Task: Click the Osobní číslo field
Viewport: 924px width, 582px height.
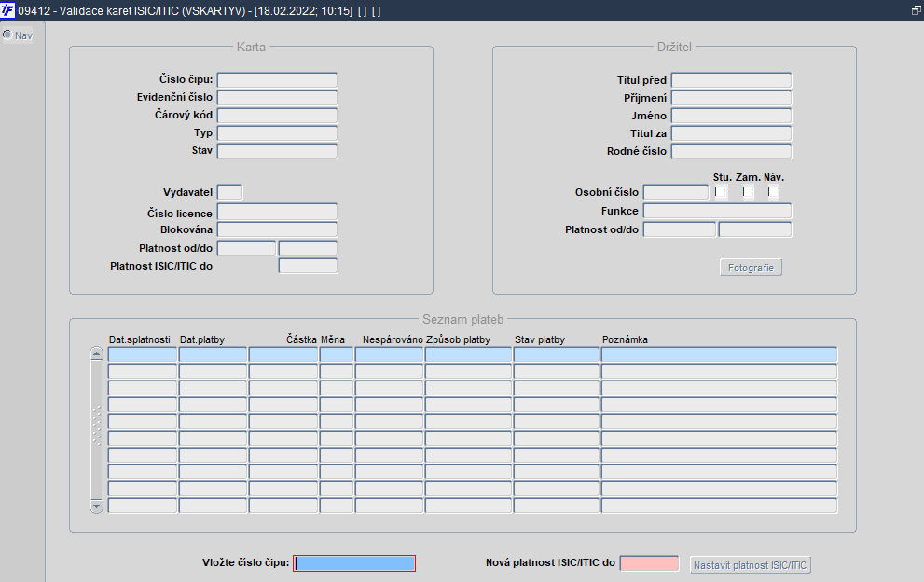Action: [x=676, y=192]
